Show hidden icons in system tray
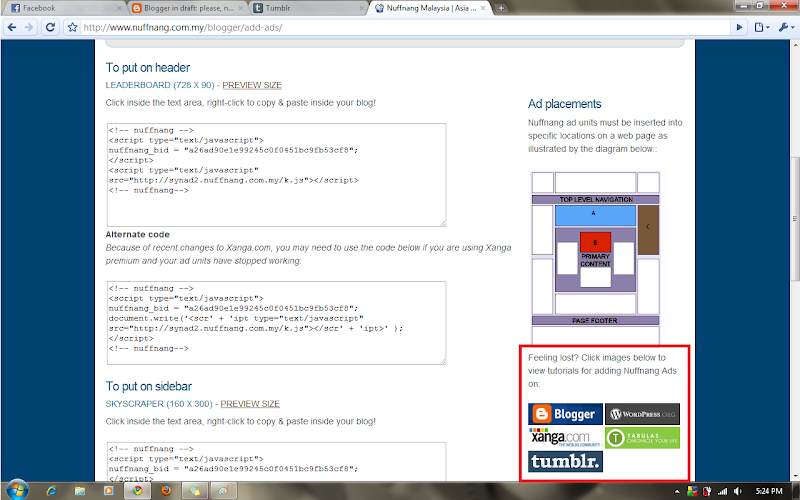 pyautogui.click(x=677, y=492)
